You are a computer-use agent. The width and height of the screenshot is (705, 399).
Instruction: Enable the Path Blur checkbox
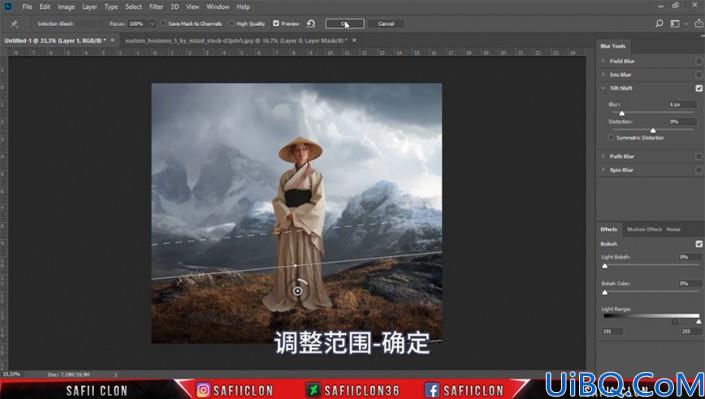(x=699, y=157)
